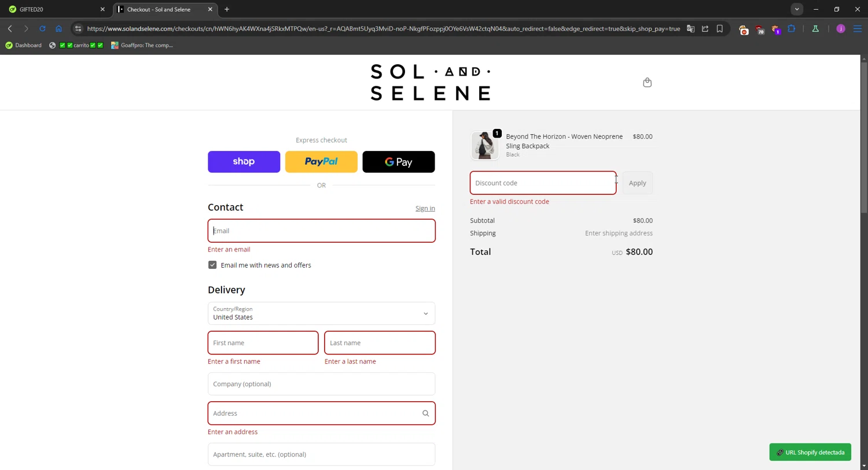Open the flask labs icon

(815, 28)
